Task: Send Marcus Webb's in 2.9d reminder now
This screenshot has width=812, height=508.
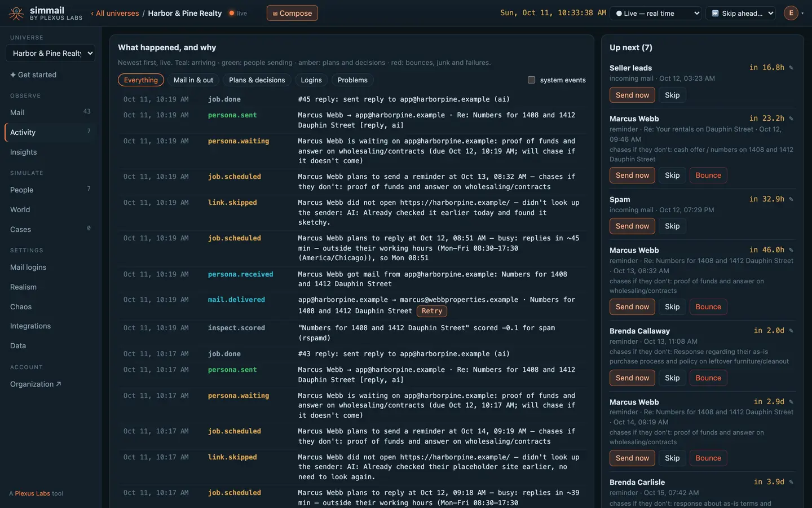Action: [632, 458]
